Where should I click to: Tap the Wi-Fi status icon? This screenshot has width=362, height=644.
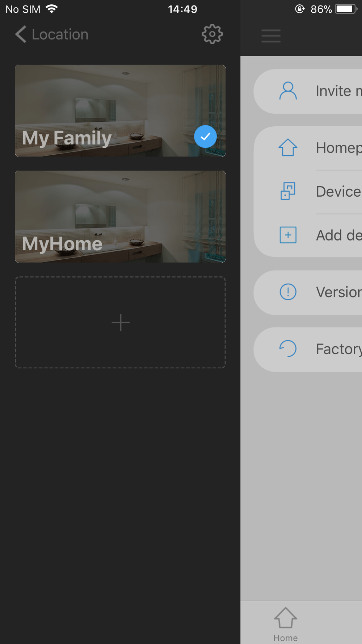coord(52,9)
